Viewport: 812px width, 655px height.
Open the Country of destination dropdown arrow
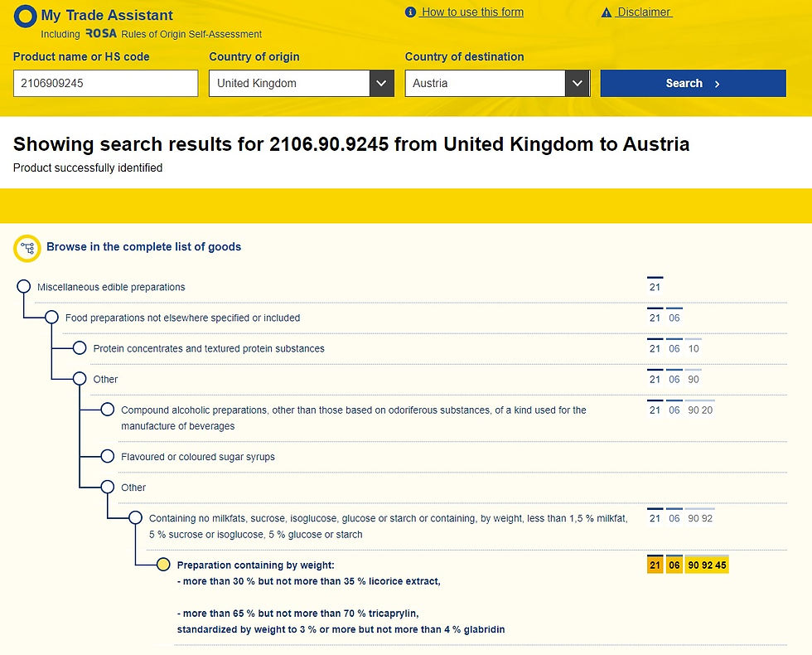(578, 84)
